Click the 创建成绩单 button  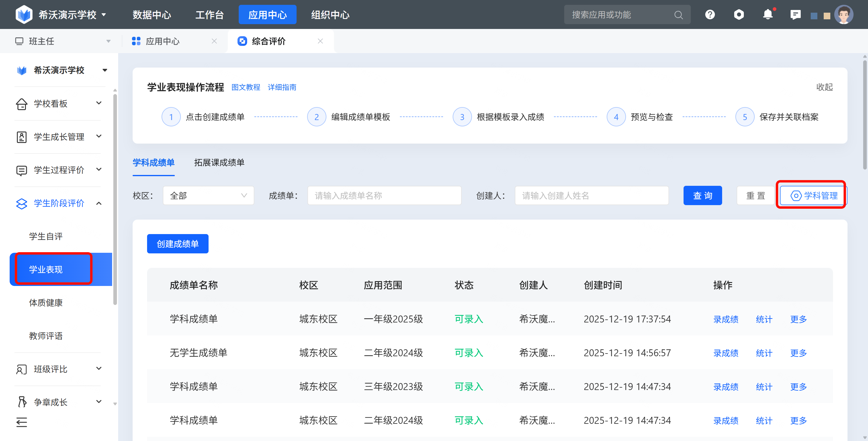[178, 244]
